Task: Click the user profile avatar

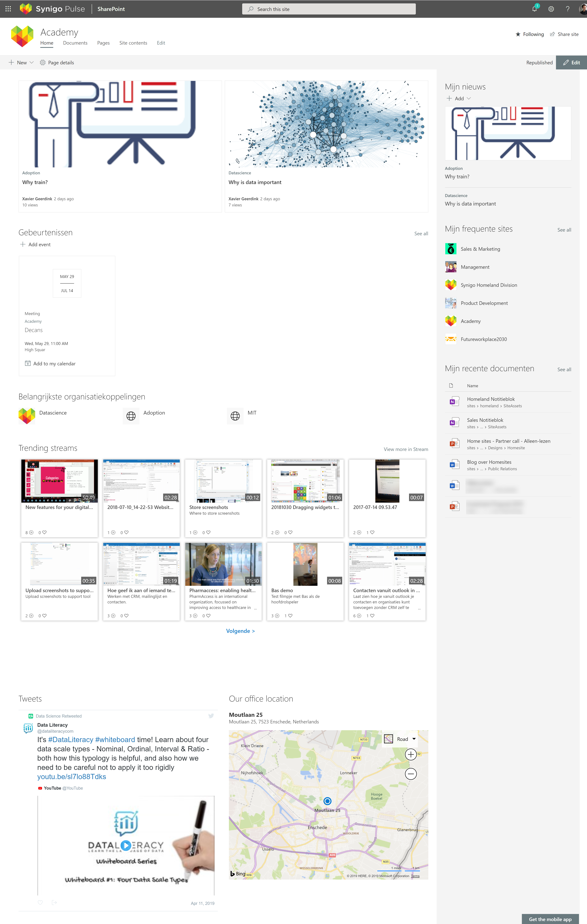Action: coord(583,9)
